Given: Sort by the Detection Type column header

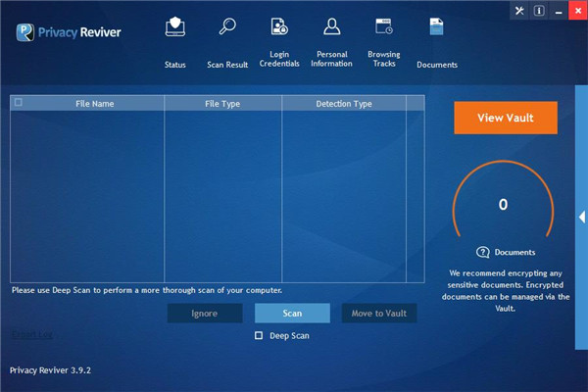Looking at the screenshot, I should [344, 104].
